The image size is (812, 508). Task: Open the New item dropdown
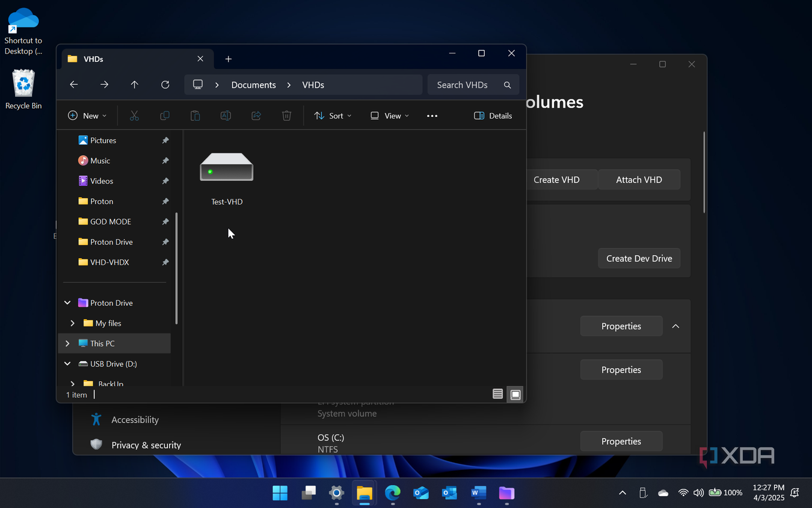pos(87,116)
